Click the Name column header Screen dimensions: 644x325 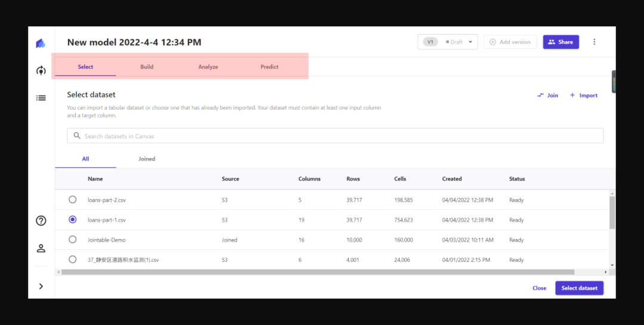(95, 179)
